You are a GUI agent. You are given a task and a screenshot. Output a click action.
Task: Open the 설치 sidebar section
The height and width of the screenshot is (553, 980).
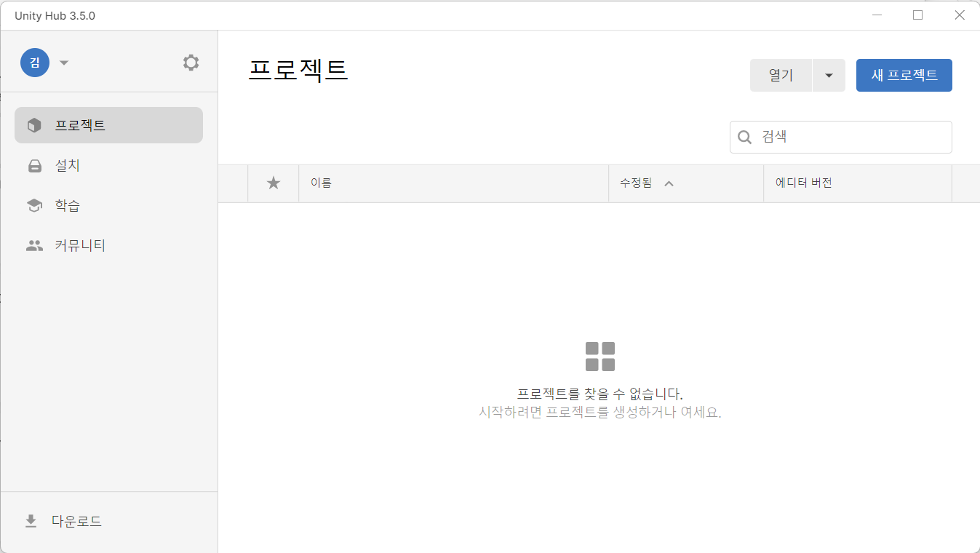108,166
